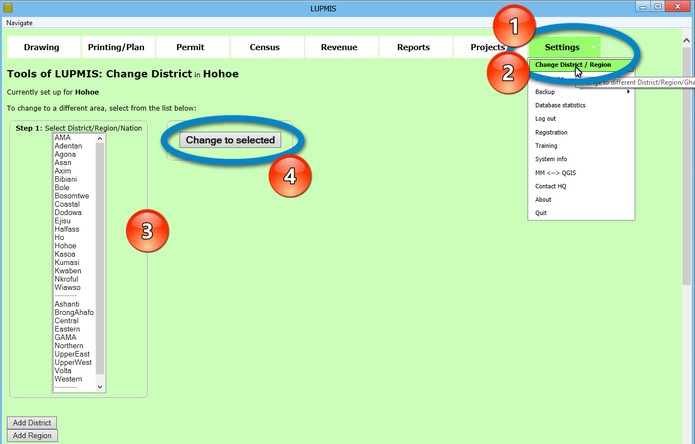Image resolution: width=695 pixels, height=444 pixels.
Task: Open System info menu entry
Action: tap(581, 159)
